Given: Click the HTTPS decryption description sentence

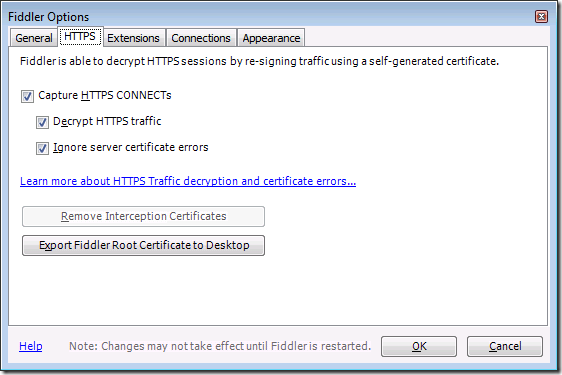Looking at the screenshot, I should pos(259,61).
